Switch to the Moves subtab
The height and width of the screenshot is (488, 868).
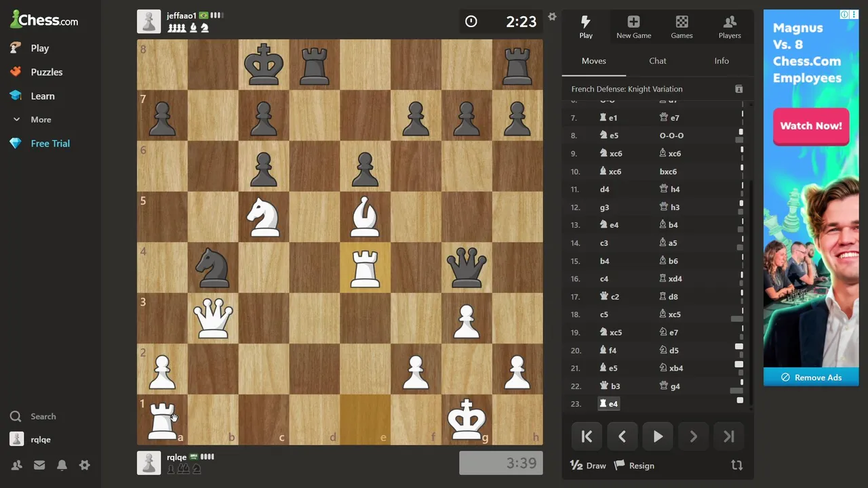pos(594,61)
